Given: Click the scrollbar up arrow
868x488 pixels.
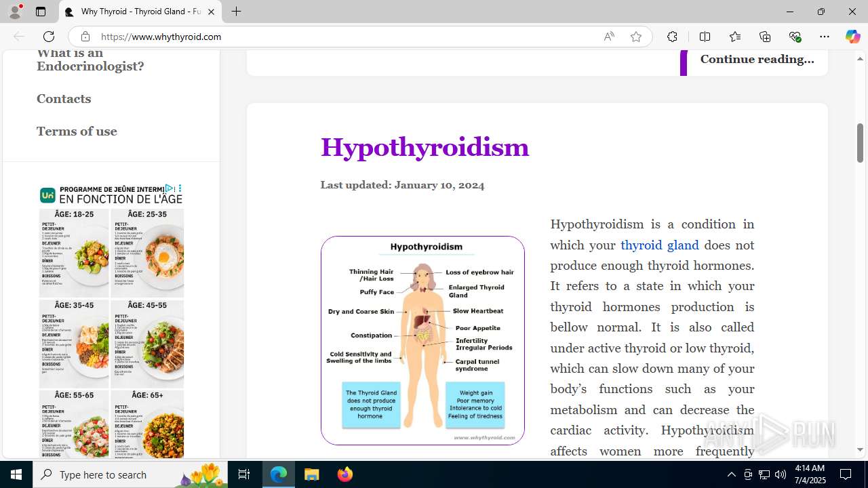Looking at the screenshot, I should coord(860,59).
